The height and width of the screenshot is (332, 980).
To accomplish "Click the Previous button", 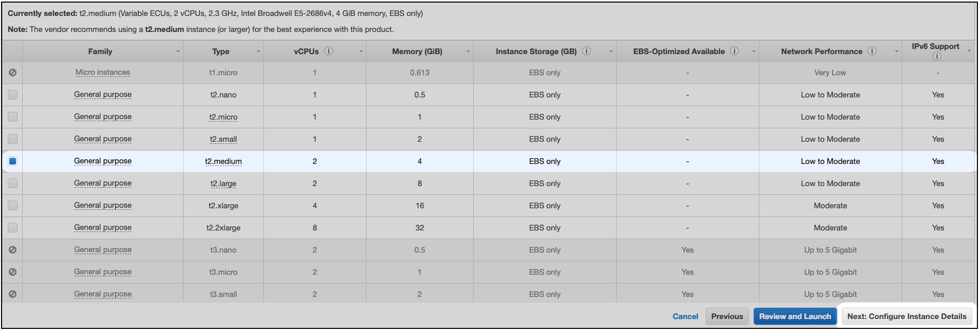I will click(x=727, y=316).
